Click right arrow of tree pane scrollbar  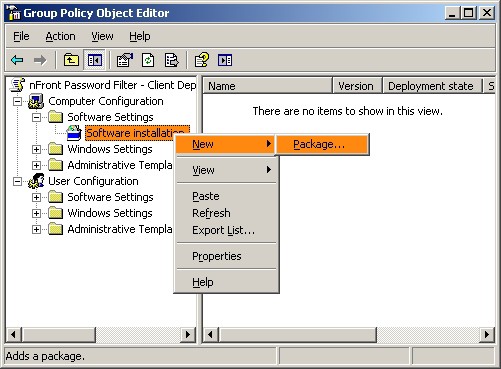(188, 334)
